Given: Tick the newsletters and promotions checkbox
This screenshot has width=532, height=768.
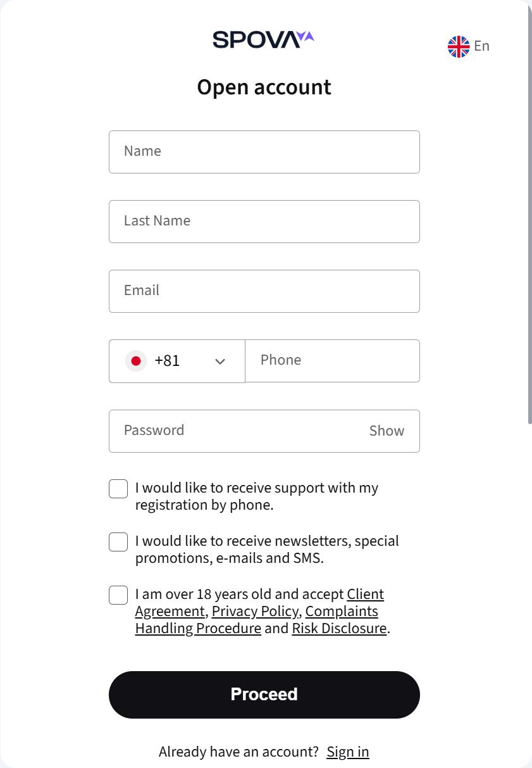Looking at the screenshot, I should coord(118,542).
